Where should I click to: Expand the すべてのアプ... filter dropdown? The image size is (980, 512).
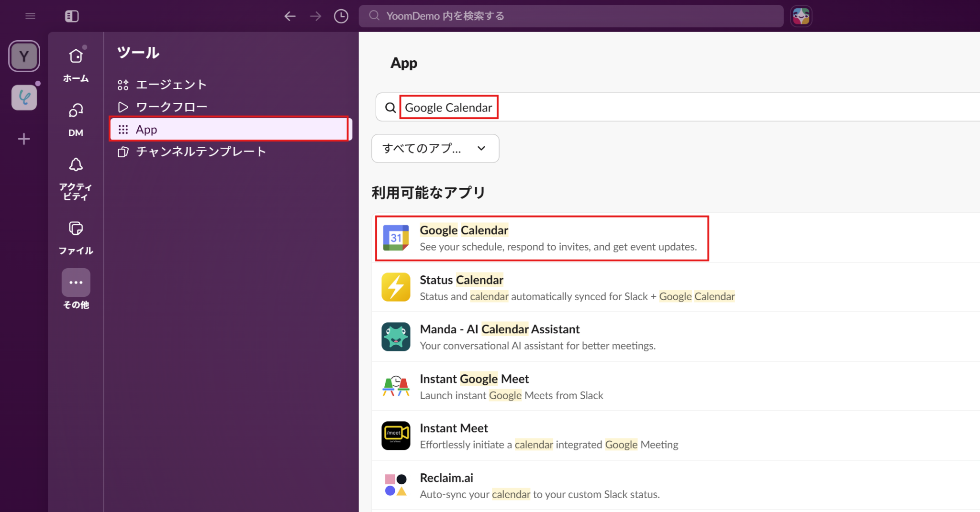pos(435,148)
